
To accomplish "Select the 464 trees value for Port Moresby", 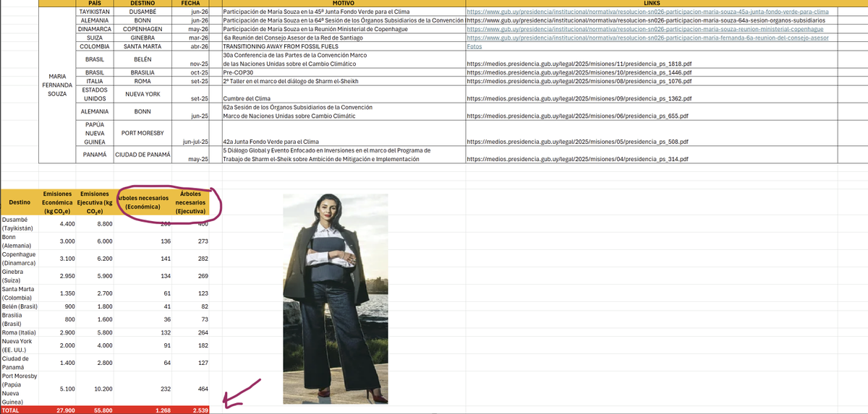I will [x=191, y=389].
